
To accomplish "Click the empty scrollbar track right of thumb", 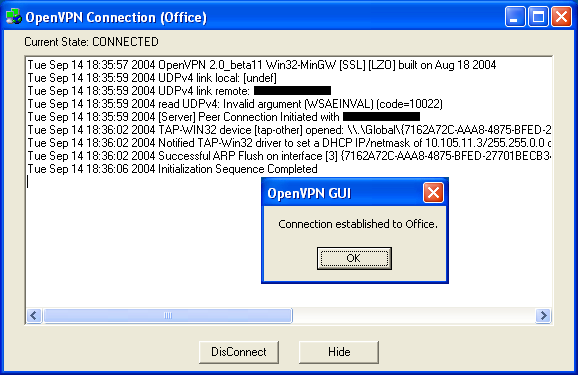I will (414, 316).
